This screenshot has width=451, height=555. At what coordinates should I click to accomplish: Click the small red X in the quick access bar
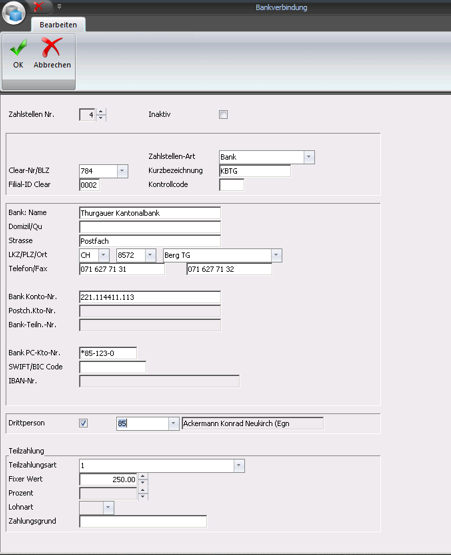click(39, 6)
